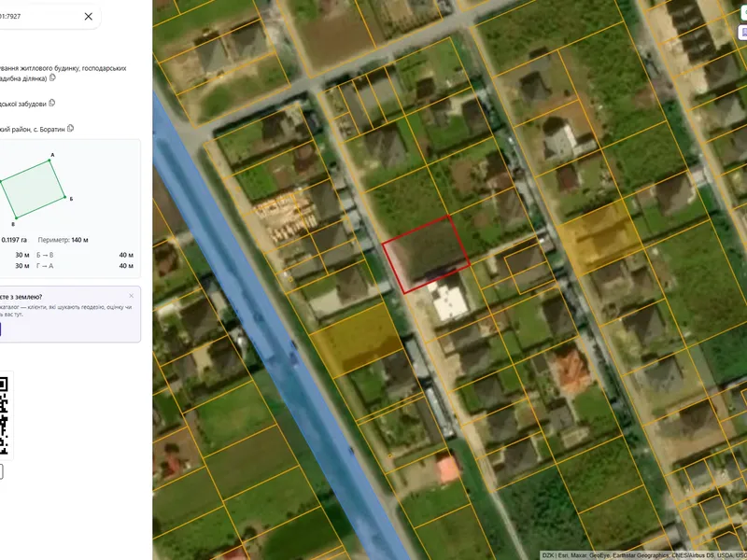This screenshot has width=747, height=560.
Task: Click the '0.1197 га' area value
Action: (x=14, y=240)
